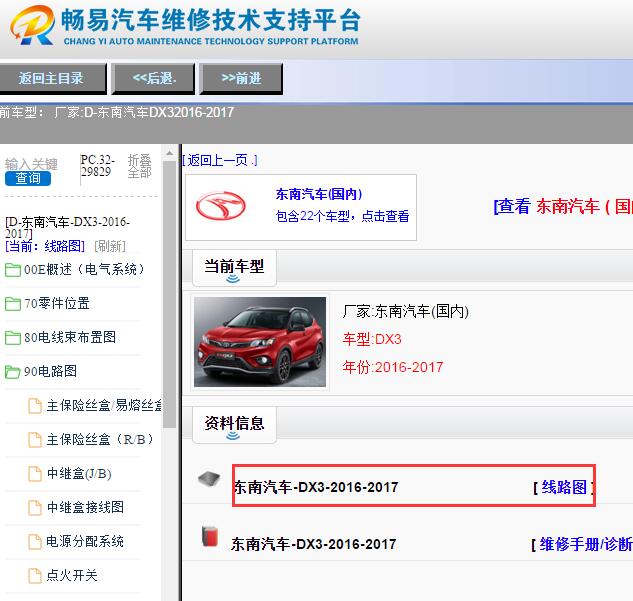Open the 线路图 wiring diagram link
The image size is (633, 601).
pos(564,487)
